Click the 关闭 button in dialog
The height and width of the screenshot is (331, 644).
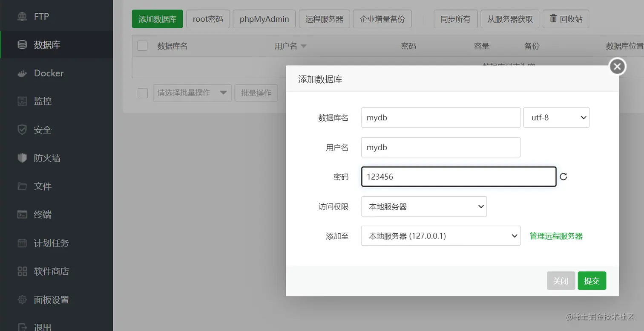tap(561, 281)
